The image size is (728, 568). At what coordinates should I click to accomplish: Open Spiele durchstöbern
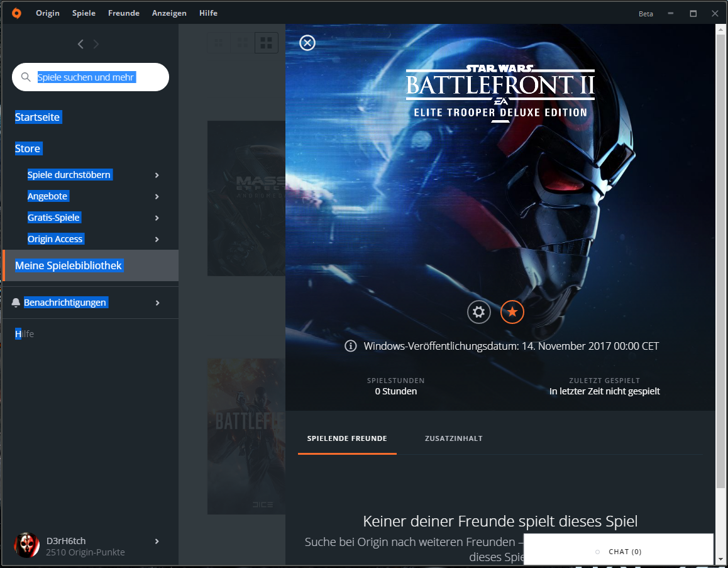coord(69,175)
